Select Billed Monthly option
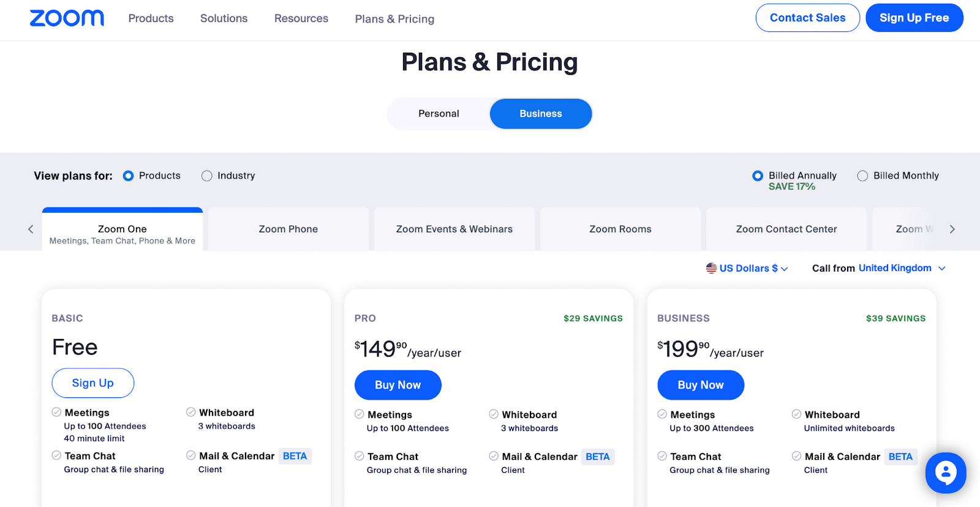This screenshot has width=980, height=507. click(862, 176)
